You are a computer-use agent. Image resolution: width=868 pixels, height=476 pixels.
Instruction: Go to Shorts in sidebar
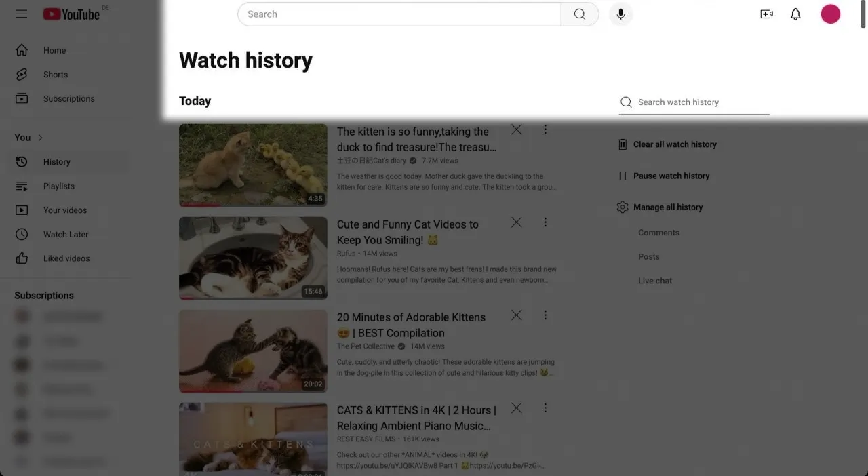tap(55, 75)
